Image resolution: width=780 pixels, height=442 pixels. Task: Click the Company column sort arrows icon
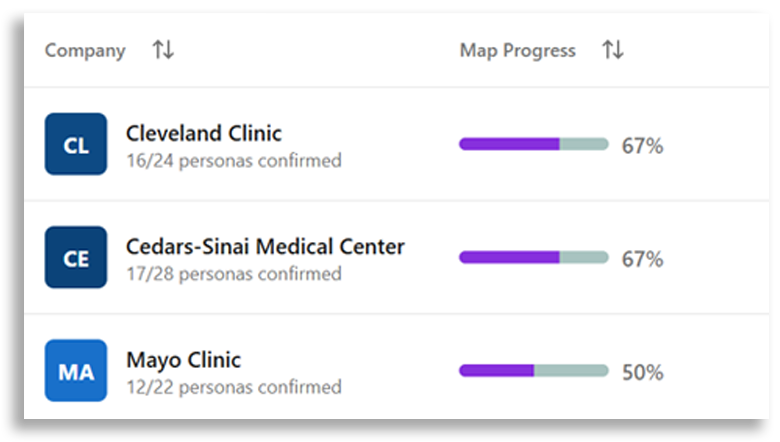[163, 50]
